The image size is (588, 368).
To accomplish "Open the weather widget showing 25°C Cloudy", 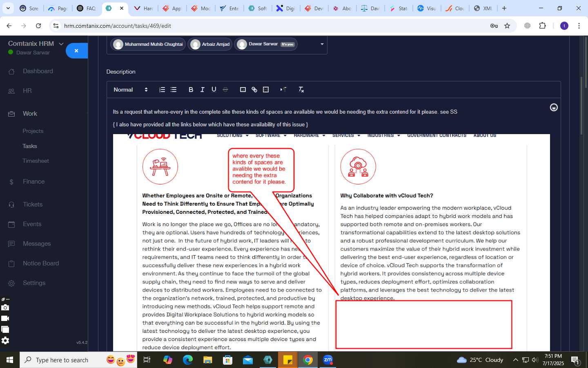I will [x=480, y=360].
